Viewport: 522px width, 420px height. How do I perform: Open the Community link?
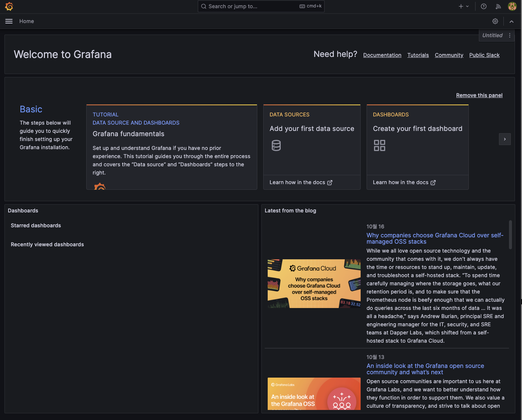[x=449, y=55]
